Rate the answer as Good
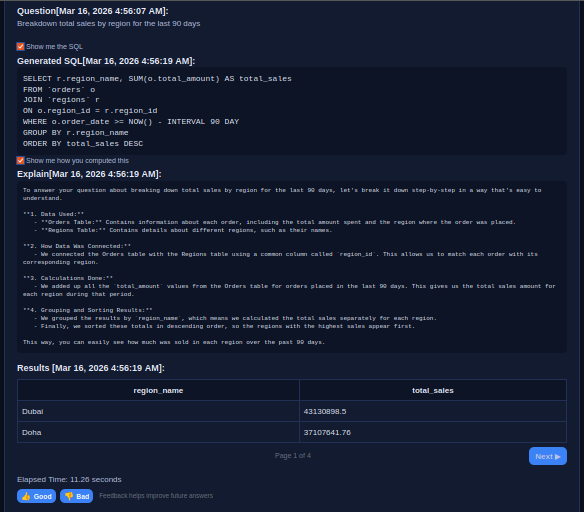The image size is (584, 512). click(36, 496)
